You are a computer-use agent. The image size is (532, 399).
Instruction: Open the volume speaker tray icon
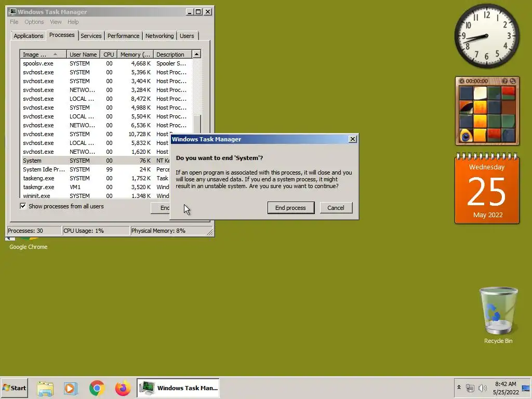coord(482,388)
